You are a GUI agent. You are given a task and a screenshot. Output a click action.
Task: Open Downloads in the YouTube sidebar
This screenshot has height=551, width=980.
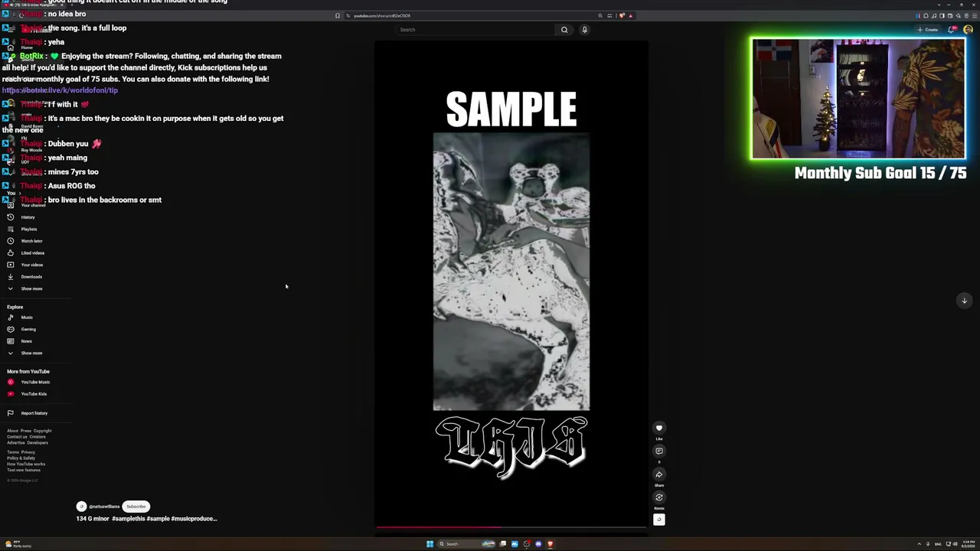pyautogui.click(x=31, y=276)
